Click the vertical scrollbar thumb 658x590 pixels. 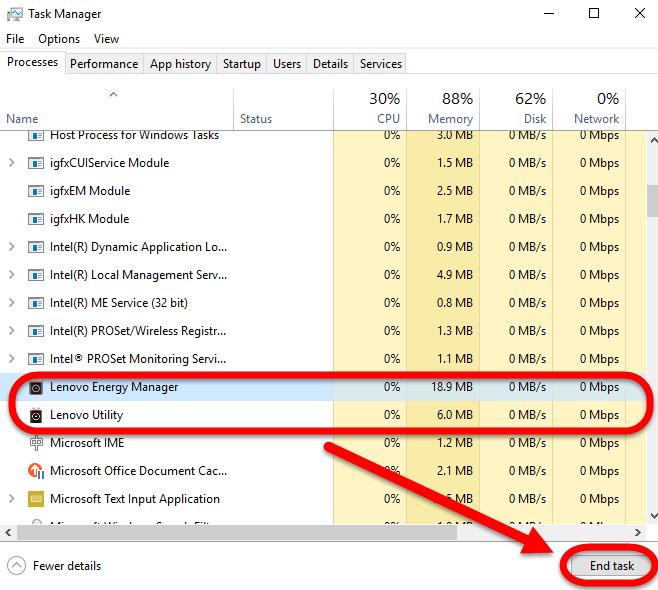pyautogui.click(x=653, y=201)
